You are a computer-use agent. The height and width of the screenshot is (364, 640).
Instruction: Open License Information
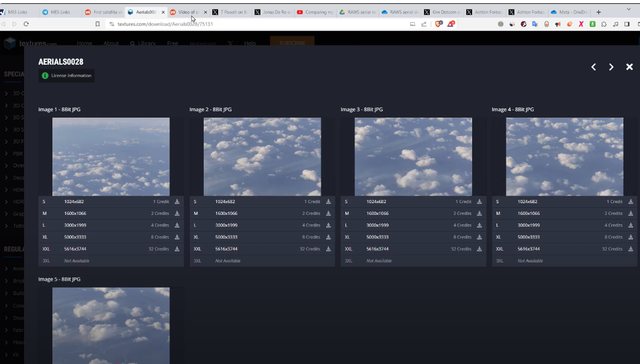point(66,75)
